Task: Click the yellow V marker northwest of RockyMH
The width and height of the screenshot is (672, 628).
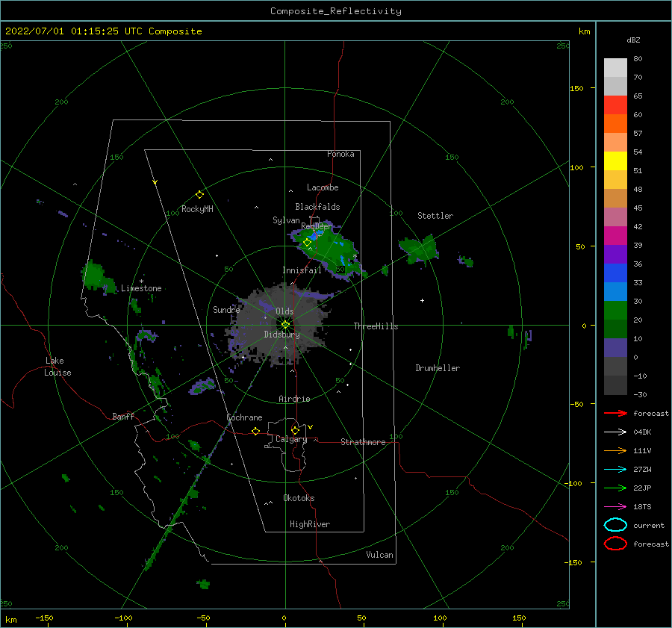Action: (x=155, y=182)
